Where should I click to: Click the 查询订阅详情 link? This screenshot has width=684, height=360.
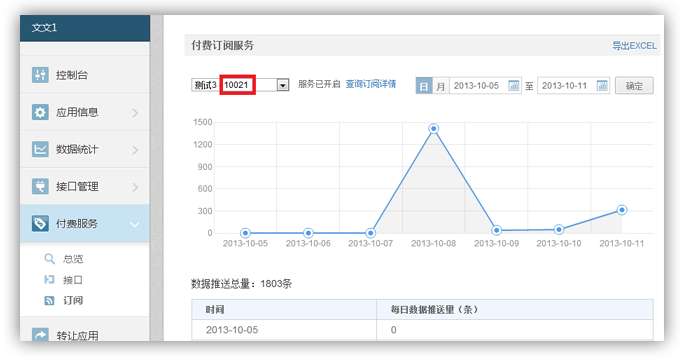click(371, 84)
